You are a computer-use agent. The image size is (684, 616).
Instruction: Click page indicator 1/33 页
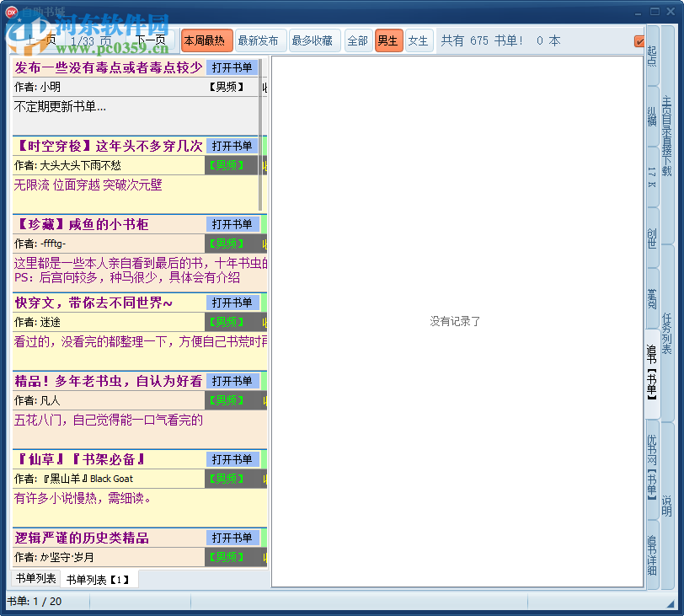pyautogui.click(x=91, y=40)
